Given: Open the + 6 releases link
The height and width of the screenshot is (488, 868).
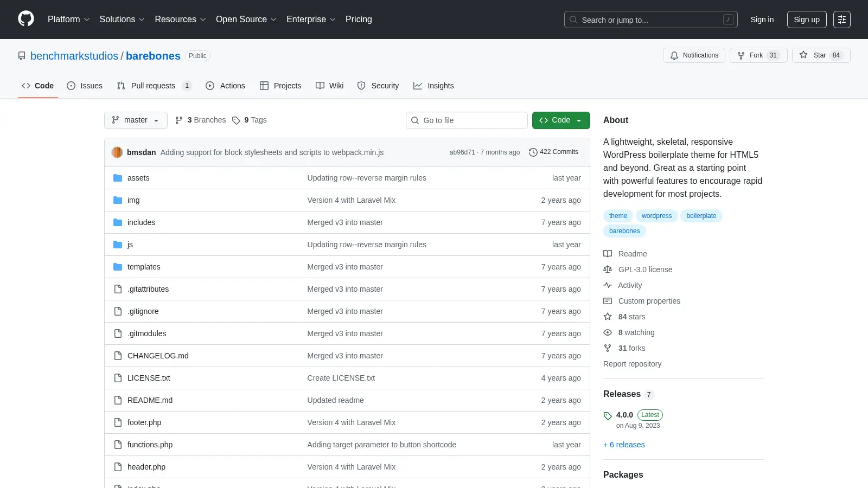Looking at the screenshot, I should (x=624, y=445).
